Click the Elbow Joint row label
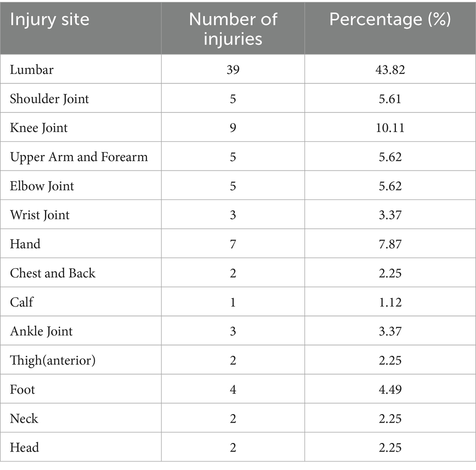476x470 pixels. coord(42,186)
